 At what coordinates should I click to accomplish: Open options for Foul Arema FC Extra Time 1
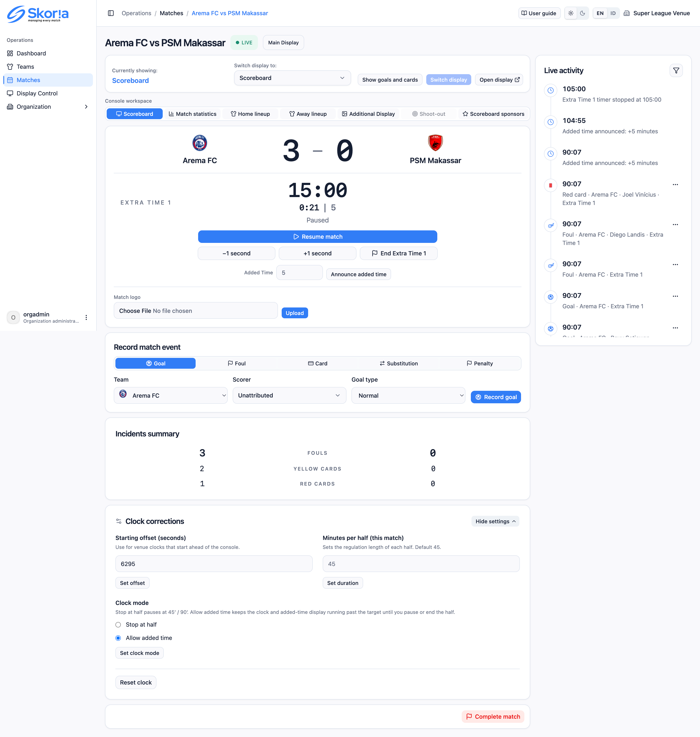point(675,264)
